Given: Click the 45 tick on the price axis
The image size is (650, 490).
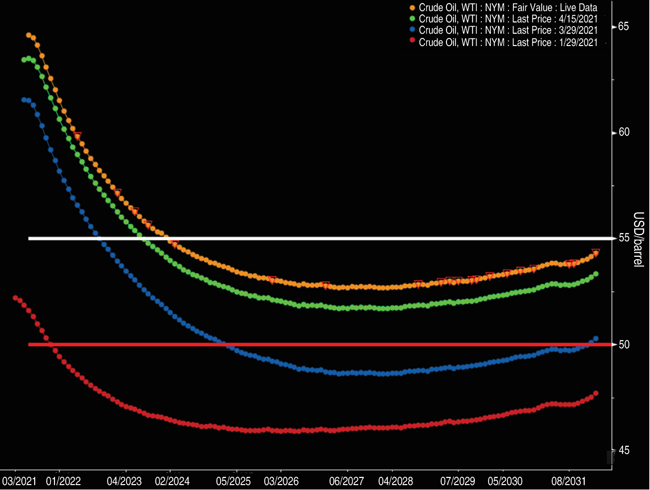Looking at the screenshot, I should 622,450.
